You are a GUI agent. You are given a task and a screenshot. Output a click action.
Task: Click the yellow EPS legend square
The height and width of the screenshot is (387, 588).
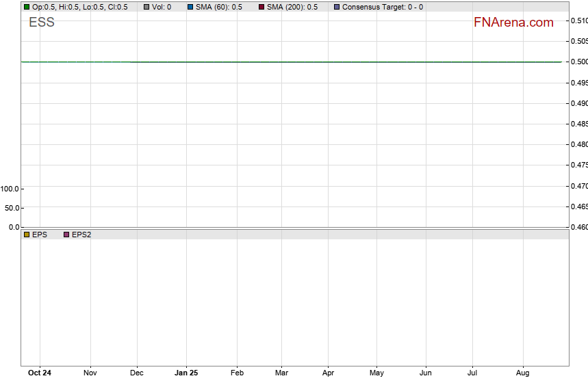27,235
